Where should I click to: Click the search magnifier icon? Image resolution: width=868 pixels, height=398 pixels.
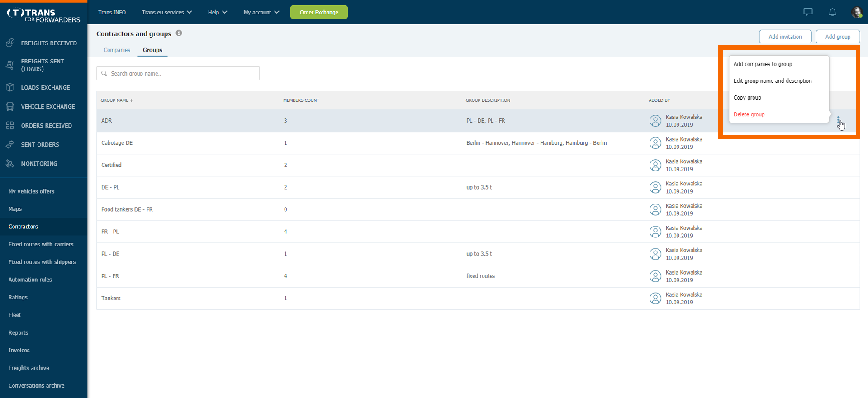point(104,73)
